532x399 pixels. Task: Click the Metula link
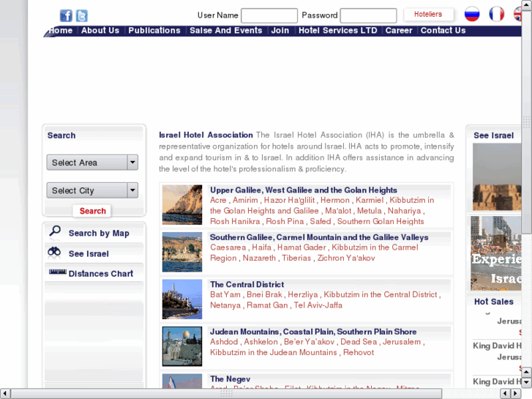pos(369,211)
